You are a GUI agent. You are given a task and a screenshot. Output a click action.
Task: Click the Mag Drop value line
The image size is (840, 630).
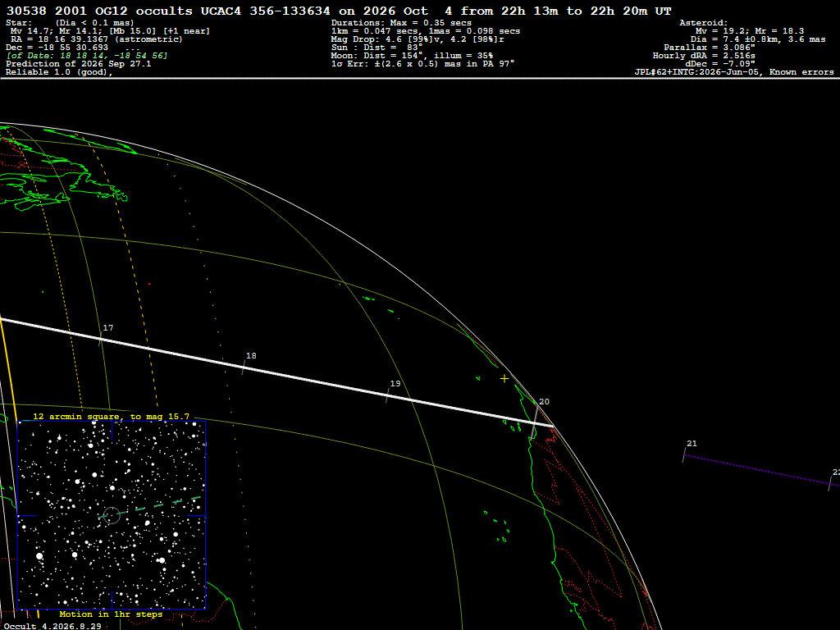(418, 39)
